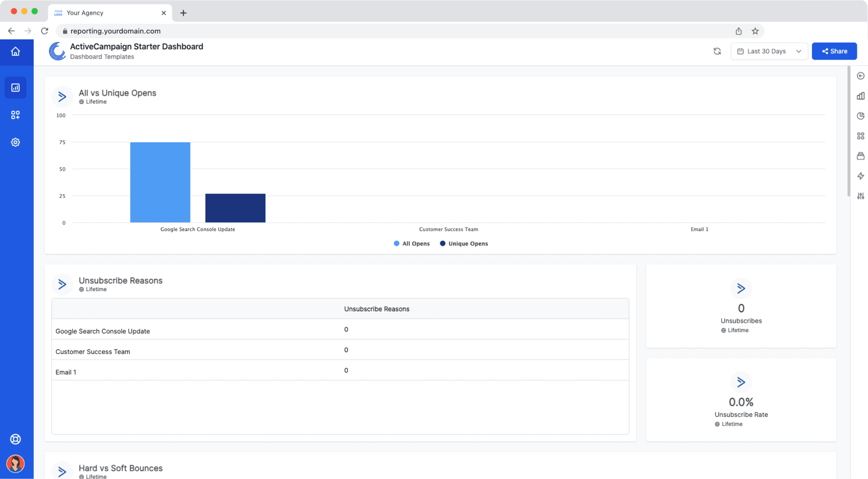Toggle the Unique Opens legend entry
Screen dimensions: 868x479
coord(464,243)
